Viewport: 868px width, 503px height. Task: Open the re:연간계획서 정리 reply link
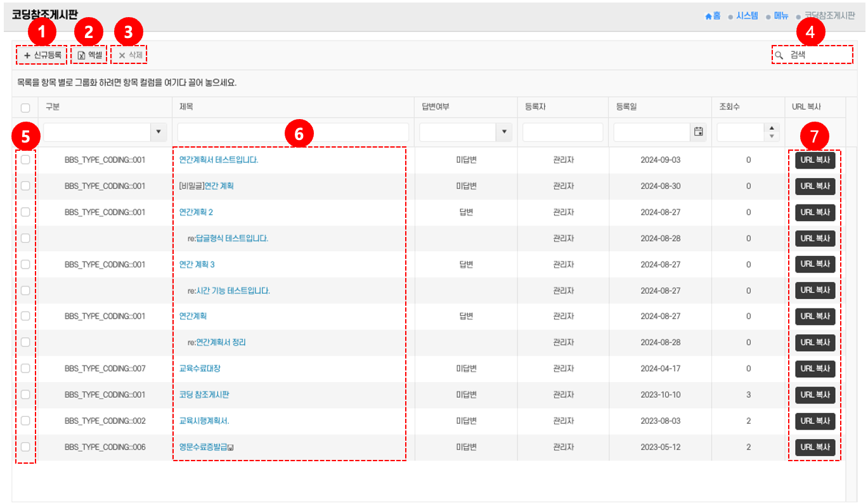click(216, 342)
